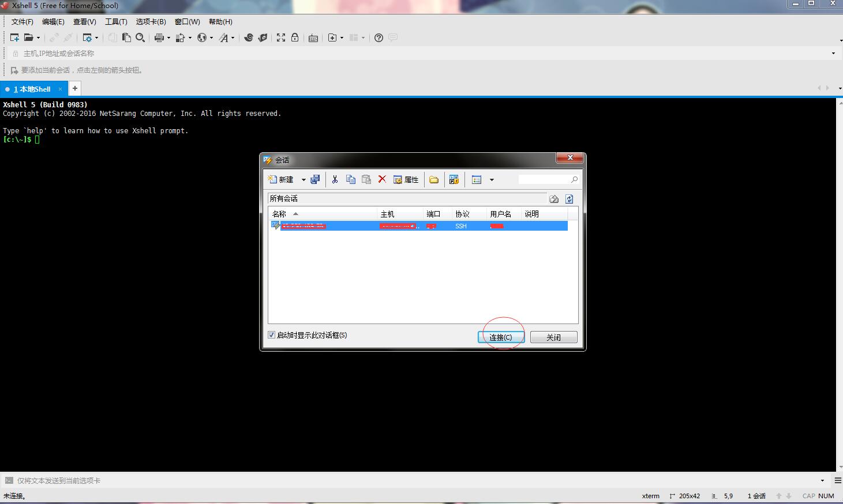
Task: Open the session properties gear icon
Action: [x=87, y=37]
